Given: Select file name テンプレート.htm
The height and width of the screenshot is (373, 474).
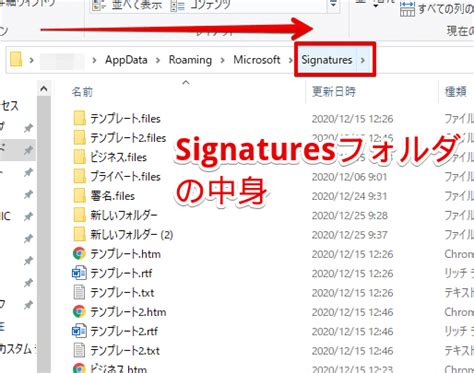Looking at the screenshot, I should [x=125, y=254].
